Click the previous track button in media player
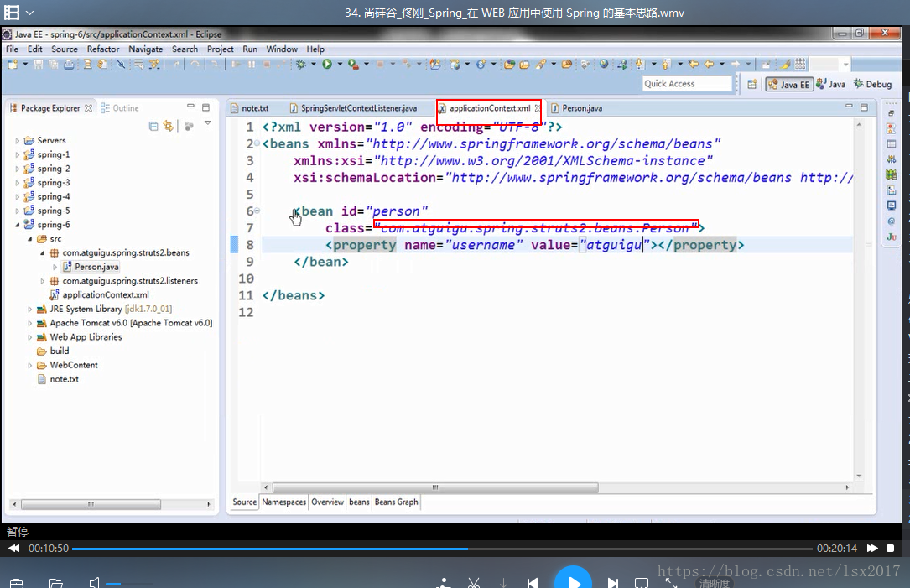 [533, 582]
